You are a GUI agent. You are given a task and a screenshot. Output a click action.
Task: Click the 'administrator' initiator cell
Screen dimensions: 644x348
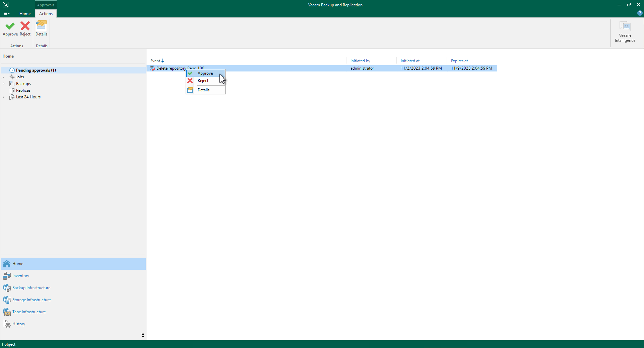click(x=362, y=68)
